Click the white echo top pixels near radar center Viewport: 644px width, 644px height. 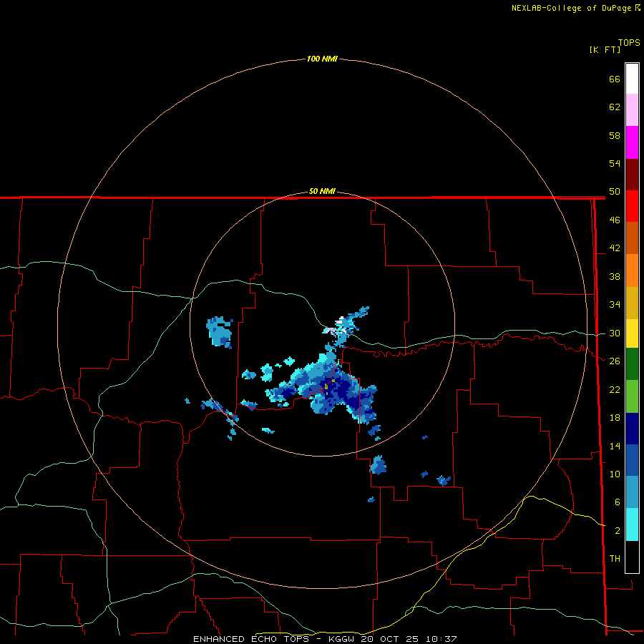341,318
